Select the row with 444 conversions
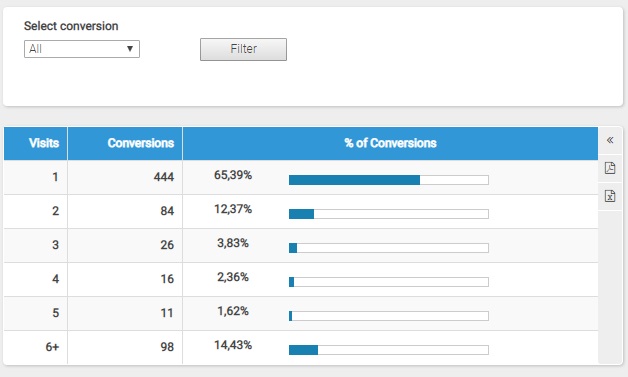Viewport: 628px width, 377px height. coord(301,177)
